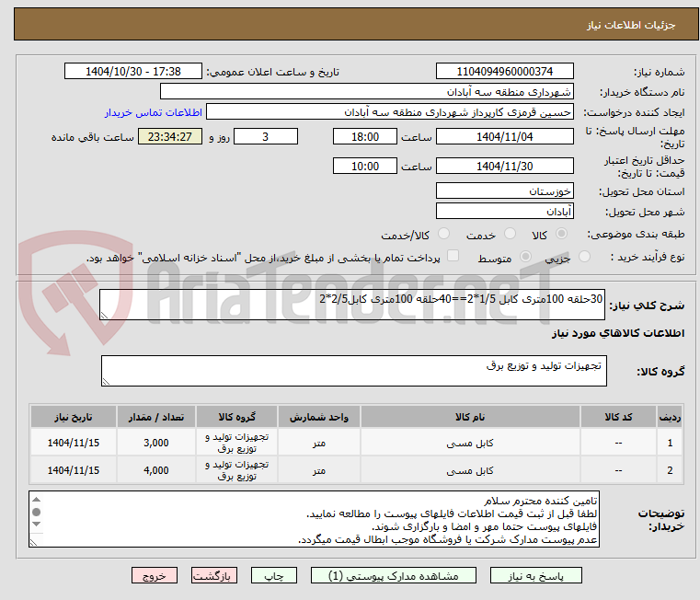Click the نام کالا column header

pyautogui.click(x=470, y=417)
